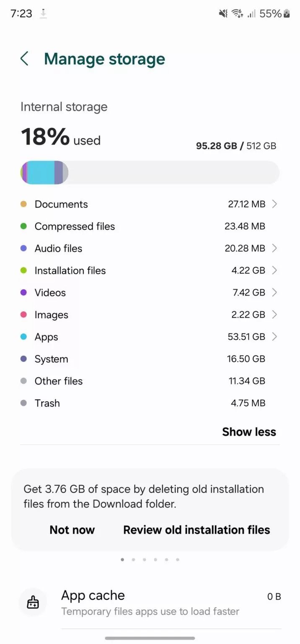Tap the back arrow on Manage storage
300x644 pixels.
pyautogui.click(x=24, y=59)
